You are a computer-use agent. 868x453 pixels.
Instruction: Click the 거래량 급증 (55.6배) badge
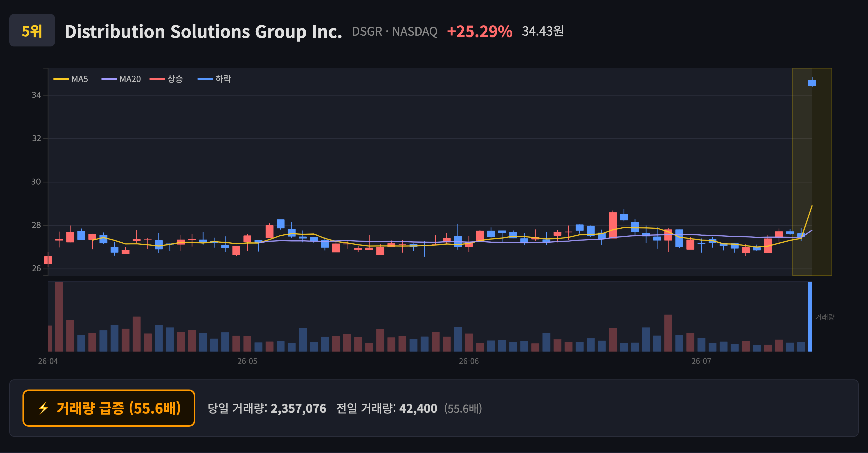coord(109,408)
